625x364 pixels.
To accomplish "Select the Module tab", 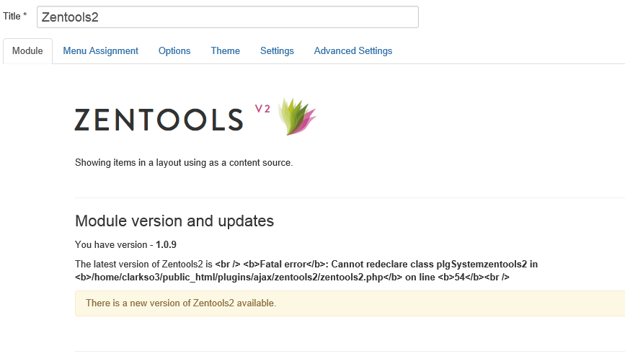I will 27,51.
